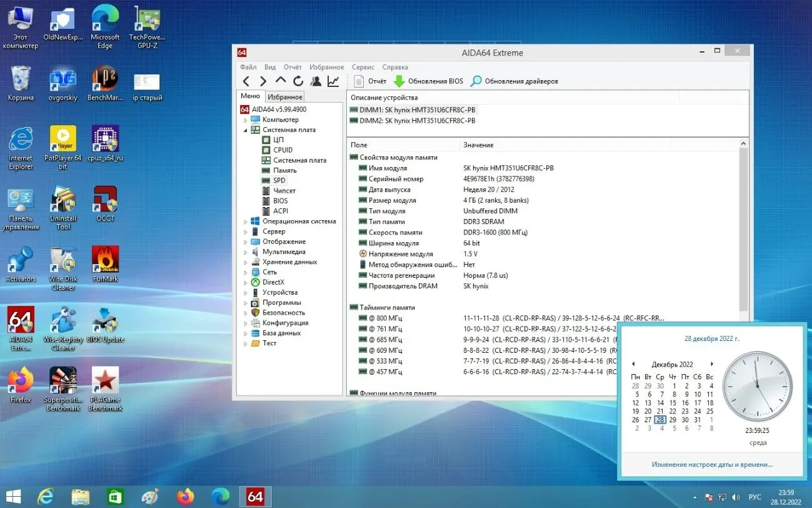Open the ACPI information page
Image resolution: width=812 pixels, height=508 pixels.
pos(281,211)
